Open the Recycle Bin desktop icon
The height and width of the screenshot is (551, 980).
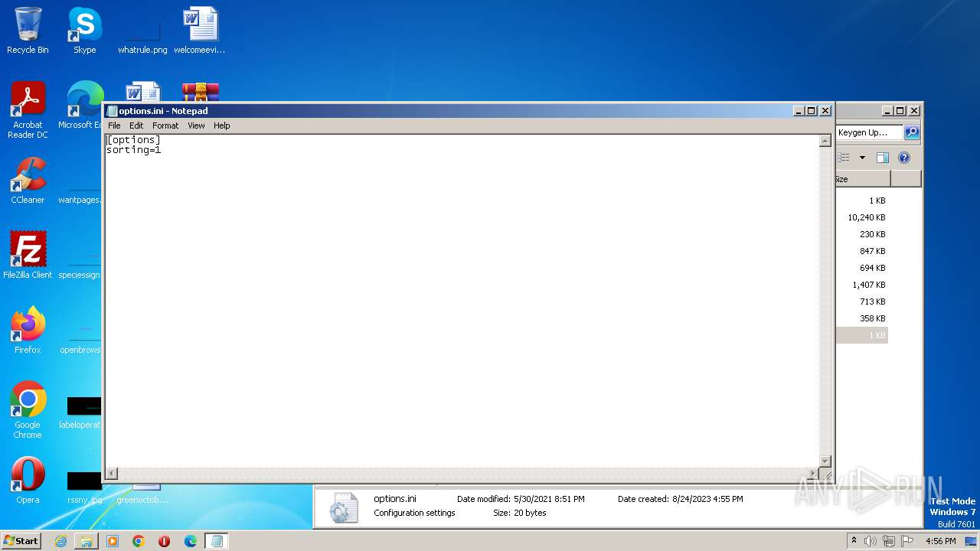pos(28,31)
